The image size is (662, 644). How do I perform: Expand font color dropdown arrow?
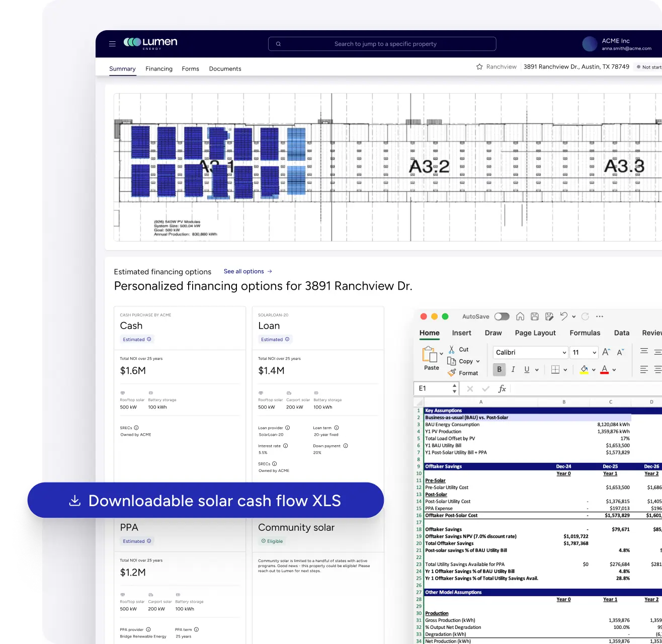point(614,370)
